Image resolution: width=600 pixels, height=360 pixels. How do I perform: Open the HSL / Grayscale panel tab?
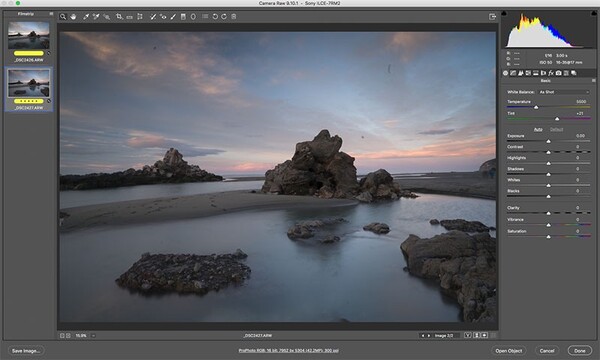click(x=528, y=73)
